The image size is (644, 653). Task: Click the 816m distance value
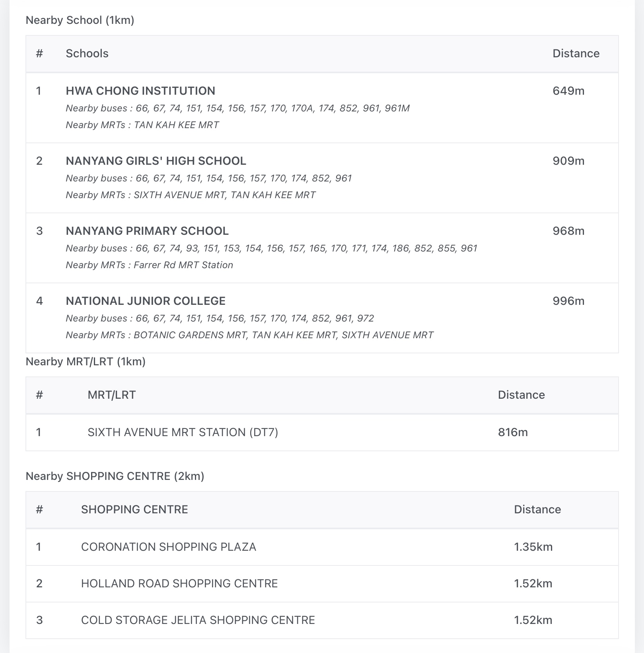click(513, 432)
